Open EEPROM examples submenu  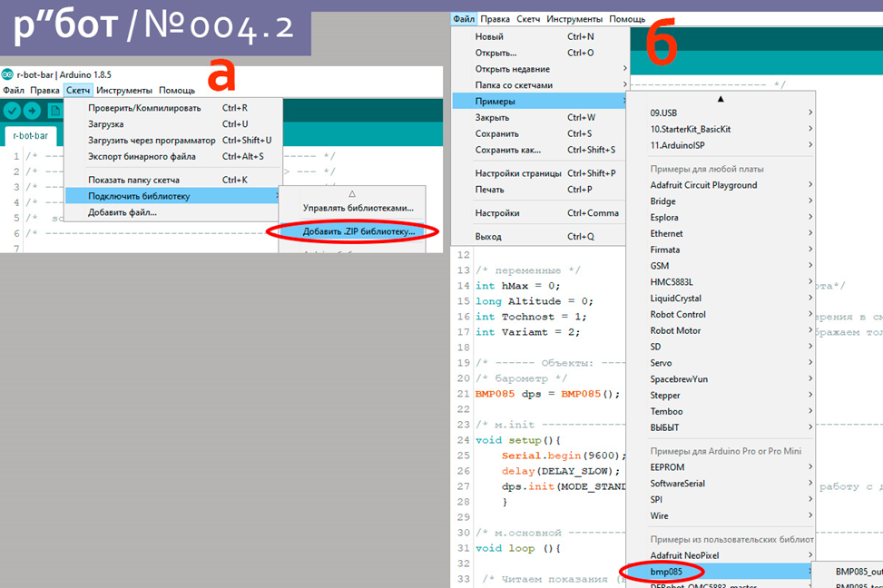[721, 467]
